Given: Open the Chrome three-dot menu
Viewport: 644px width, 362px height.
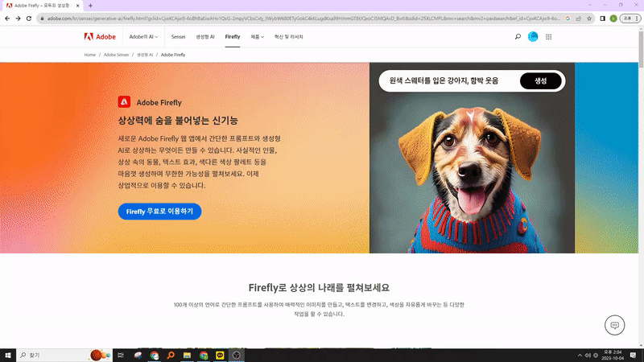Looking at the screenshot, I should tap(637, 19).
